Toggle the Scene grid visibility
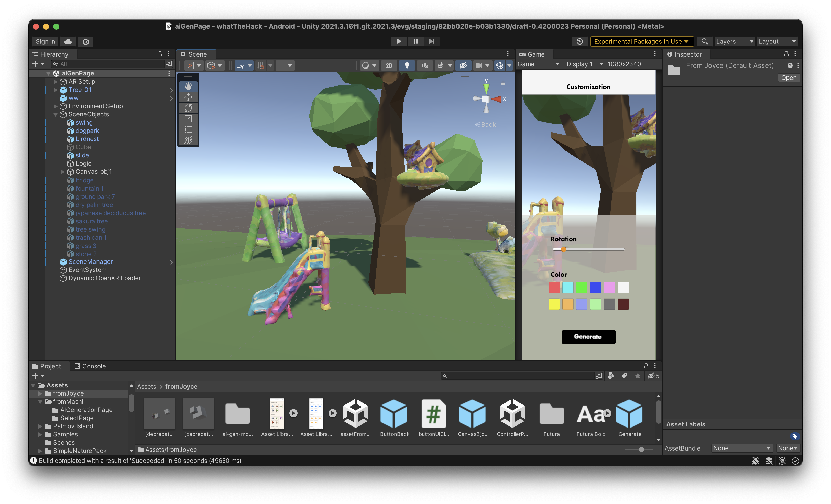 coord(240,65)
